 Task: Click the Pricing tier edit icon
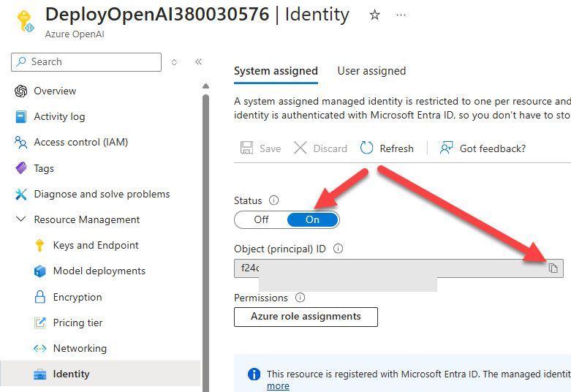point(40,323)
